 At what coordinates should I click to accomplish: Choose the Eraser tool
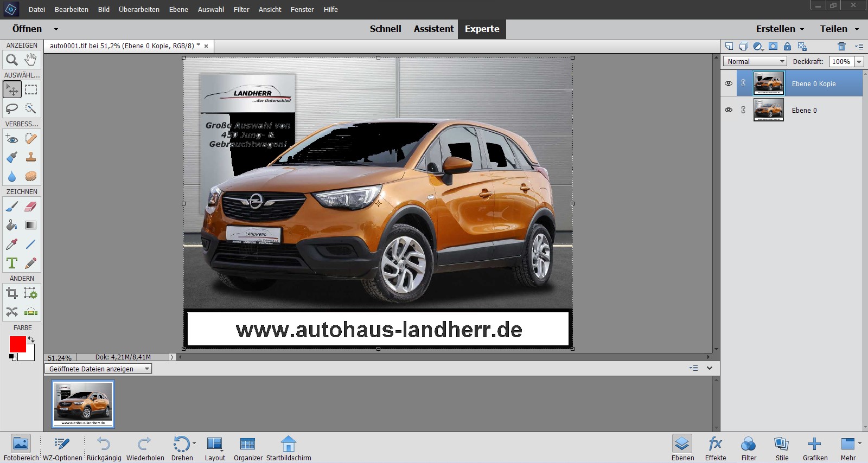coord(31,207)
